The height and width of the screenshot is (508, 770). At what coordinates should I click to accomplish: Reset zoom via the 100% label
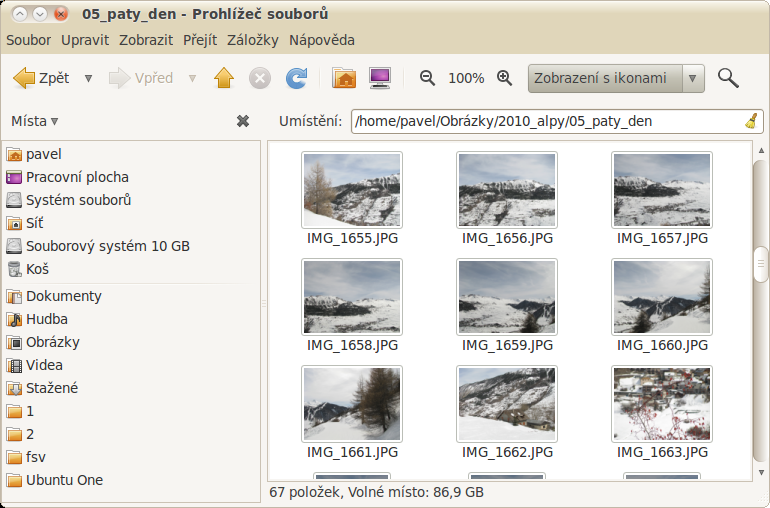466,78
